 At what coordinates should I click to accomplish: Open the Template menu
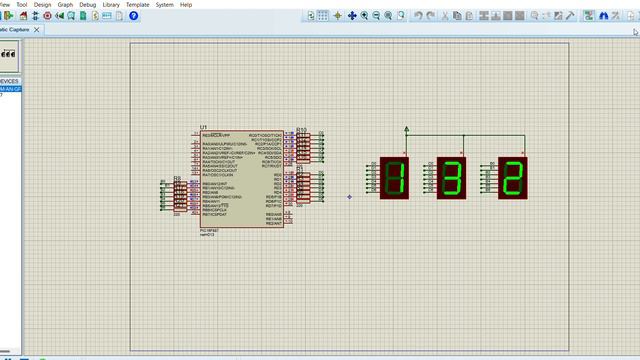pos(138,5)
